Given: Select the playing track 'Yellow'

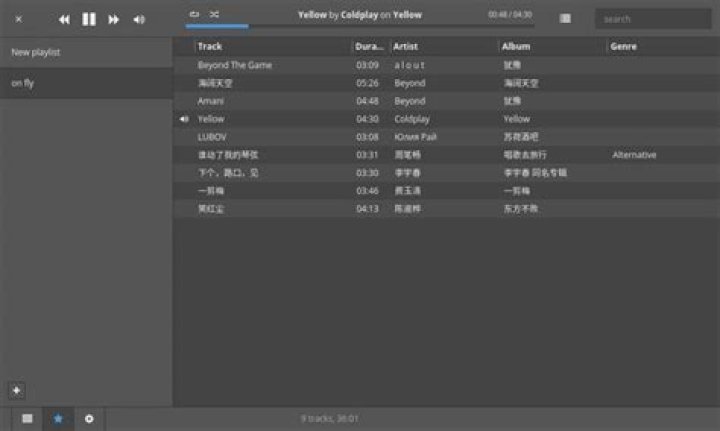Looking at the screenshot, I should point(211,119).
